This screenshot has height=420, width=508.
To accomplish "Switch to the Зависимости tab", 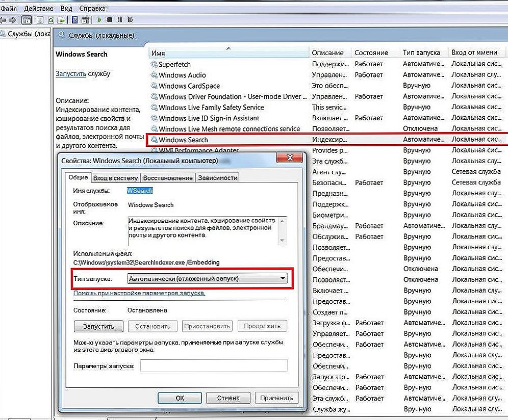I will pyautogui.click(x=218, y=178).
